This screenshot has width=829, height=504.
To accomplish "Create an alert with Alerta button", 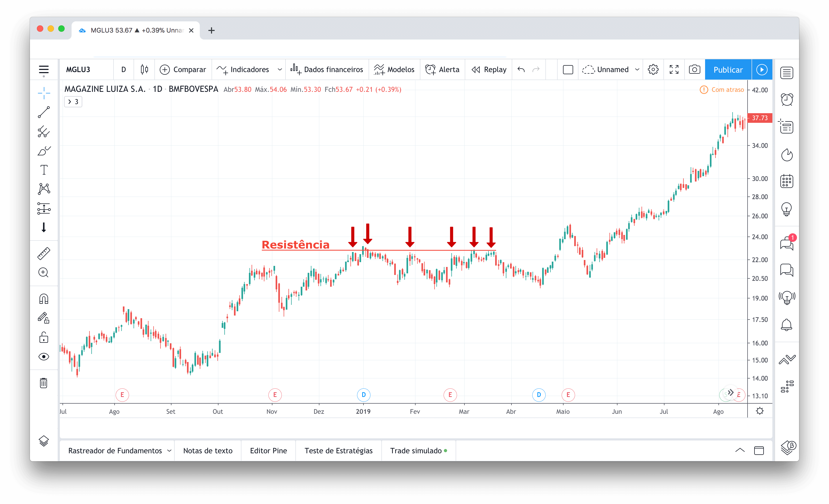I will pyautogui.click(x=443, y=70).
